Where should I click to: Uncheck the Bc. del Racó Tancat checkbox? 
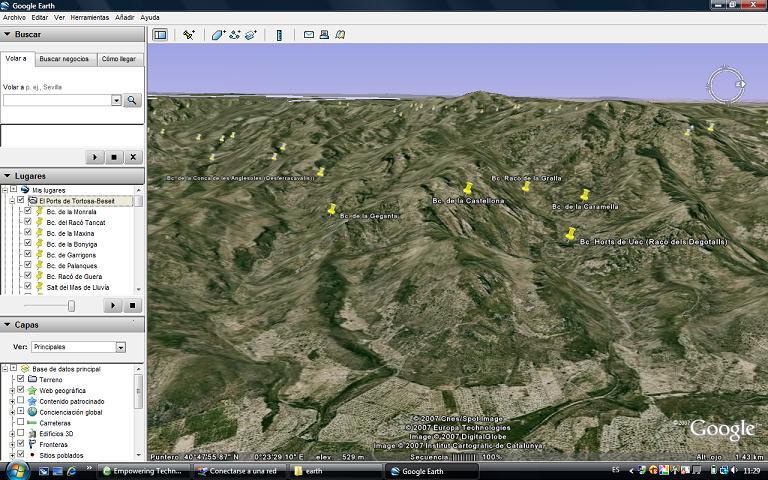pos(28,222)
